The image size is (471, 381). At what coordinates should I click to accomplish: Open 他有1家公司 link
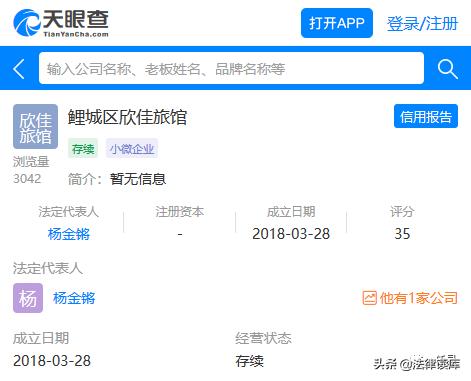coord(418,297)
